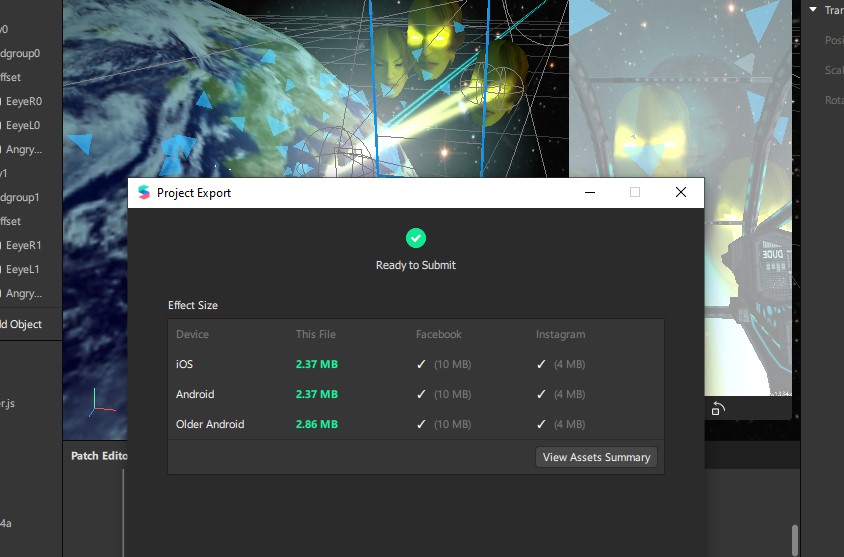Collapse the Transformations section triangle

pyautogui.click(x=813, y=10)
